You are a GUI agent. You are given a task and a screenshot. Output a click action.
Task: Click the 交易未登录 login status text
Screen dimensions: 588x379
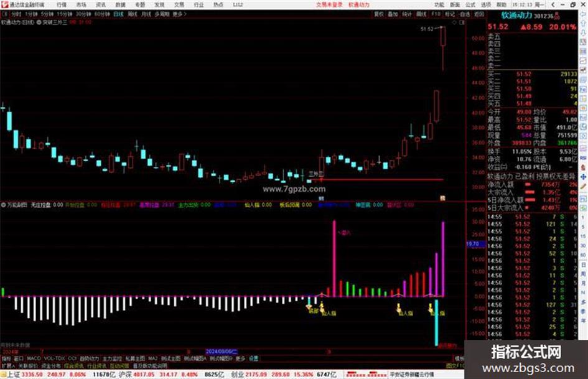pyautogui.click(x=329, y=4)
